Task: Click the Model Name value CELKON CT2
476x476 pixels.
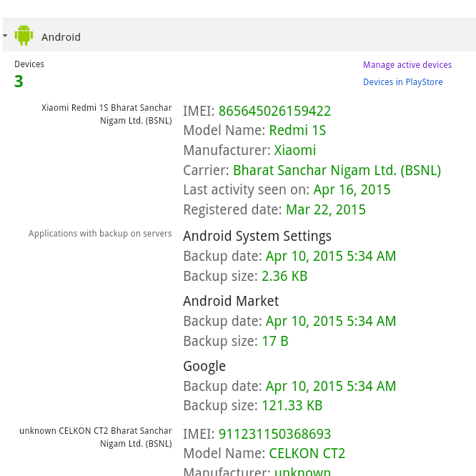Action: [307, 454]
